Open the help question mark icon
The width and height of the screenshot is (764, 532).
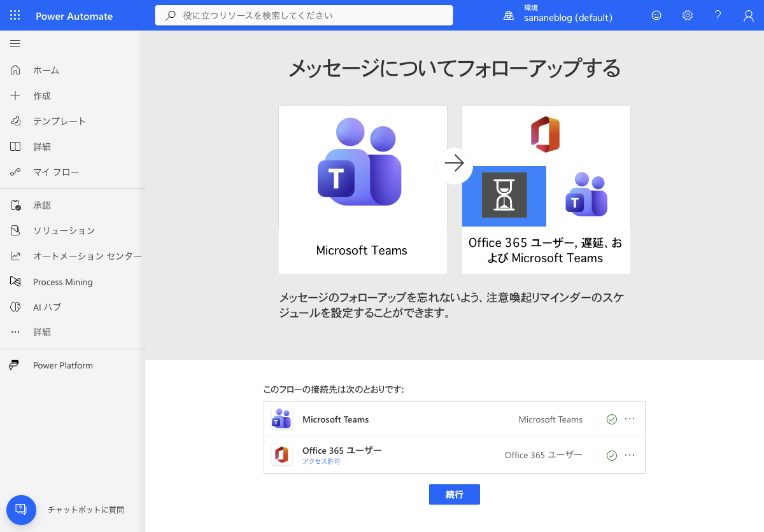tap(718, 15)
